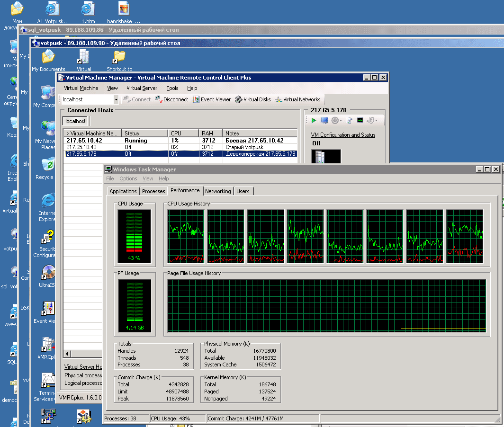Click the votpusk remote desktop title bar

[268, 43]
